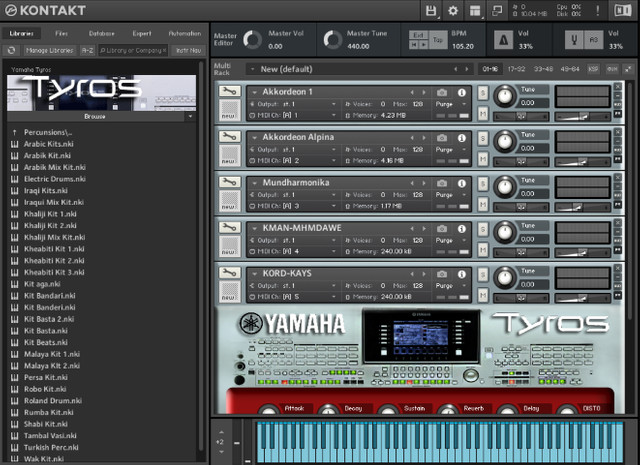Adjust the Master Tune knob

pyautogui.click(x=333, y=40)
